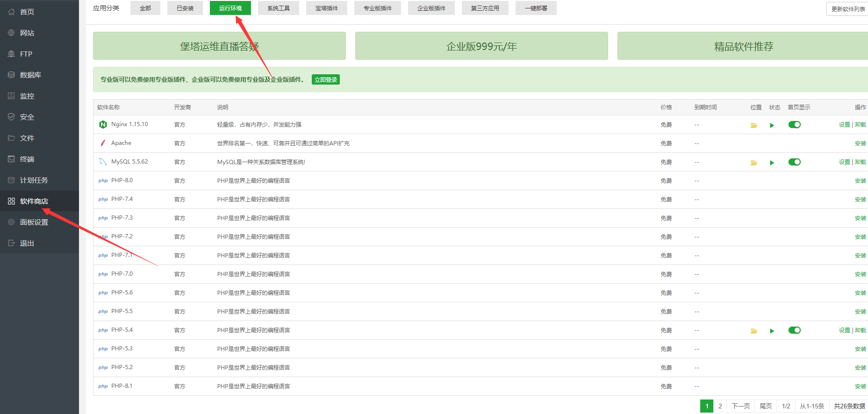Click 立即登录 button

click(325, 79)
